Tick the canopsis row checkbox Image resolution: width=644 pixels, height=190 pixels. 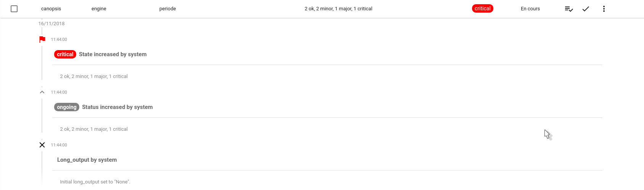14,9
